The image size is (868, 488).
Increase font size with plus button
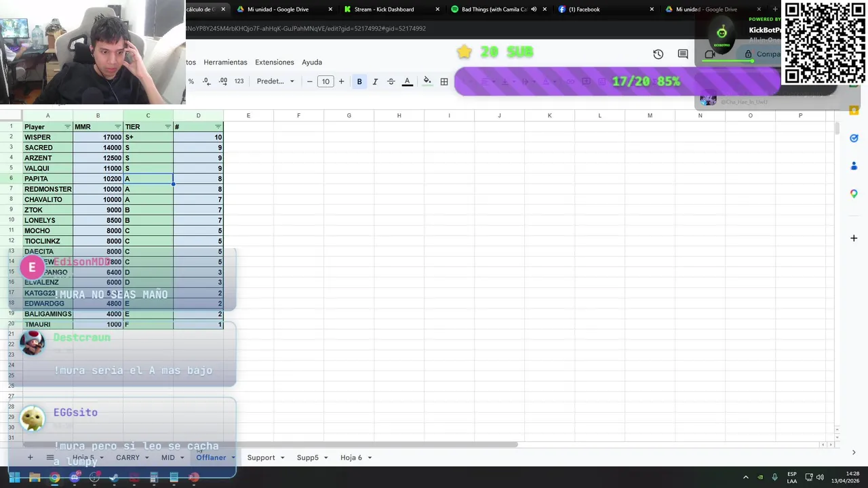click(x=341, y=81)
